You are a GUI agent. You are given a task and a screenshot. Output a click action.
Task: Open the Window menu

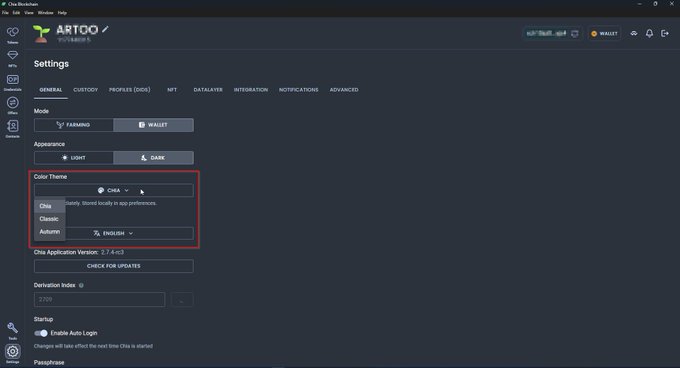pyautogui.click(x=46, y=13)
